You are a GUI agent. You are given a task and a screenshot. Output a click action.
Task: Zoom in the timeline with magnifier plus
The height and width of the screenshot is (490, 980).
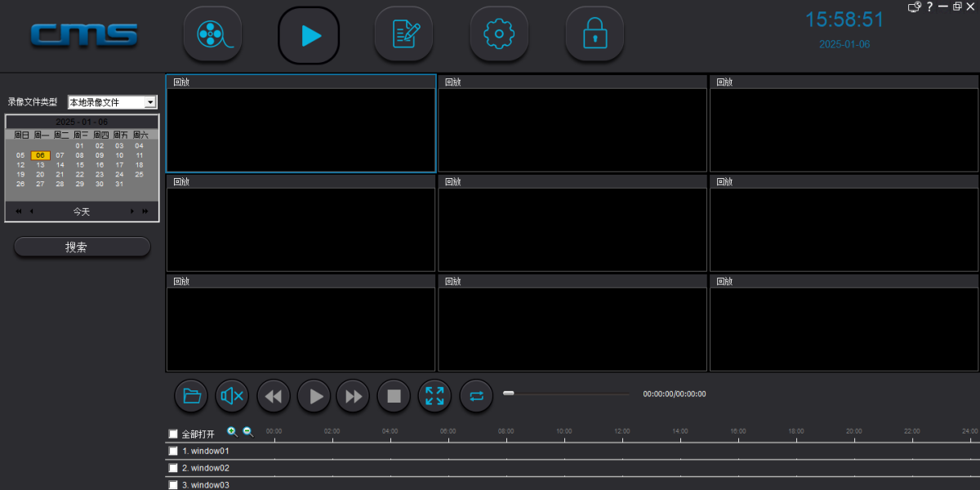pos(232,431)
